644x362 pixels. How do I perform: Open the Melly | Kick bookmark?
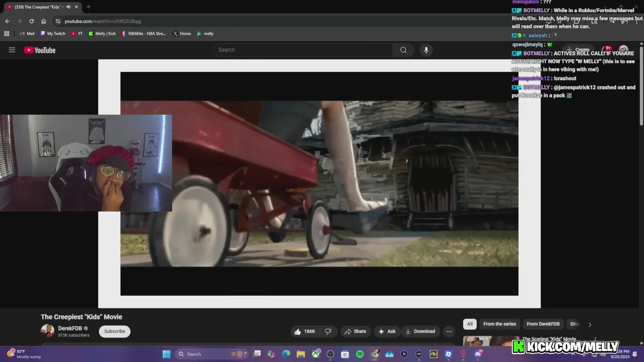[102, 34]
